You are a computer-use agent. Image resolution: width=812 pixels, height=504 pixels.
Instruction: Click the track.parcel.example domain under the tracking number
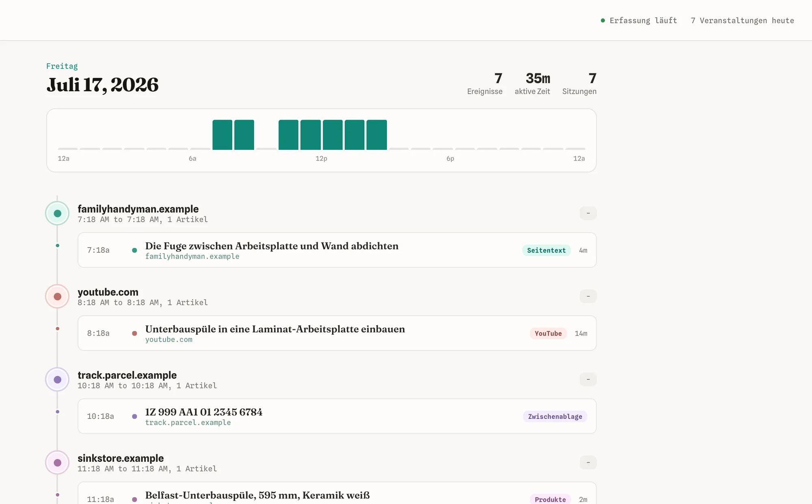pos(188,423)
